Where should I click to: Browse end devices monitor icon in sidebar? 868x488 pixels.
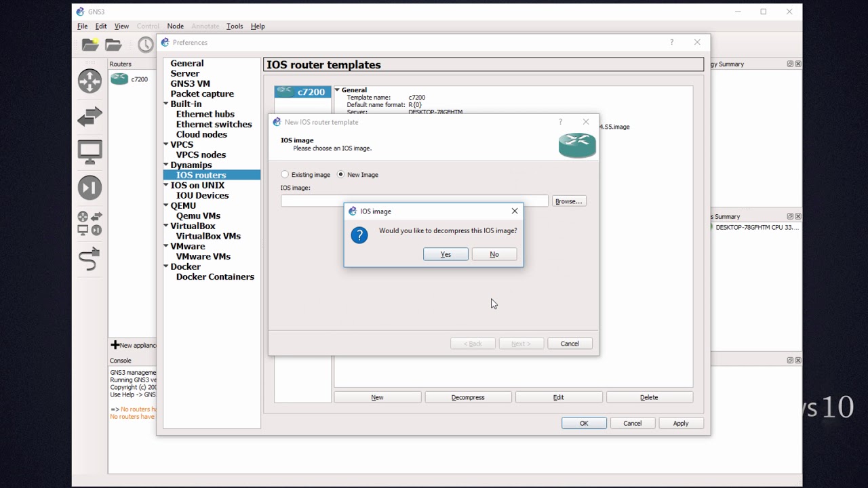90,152
